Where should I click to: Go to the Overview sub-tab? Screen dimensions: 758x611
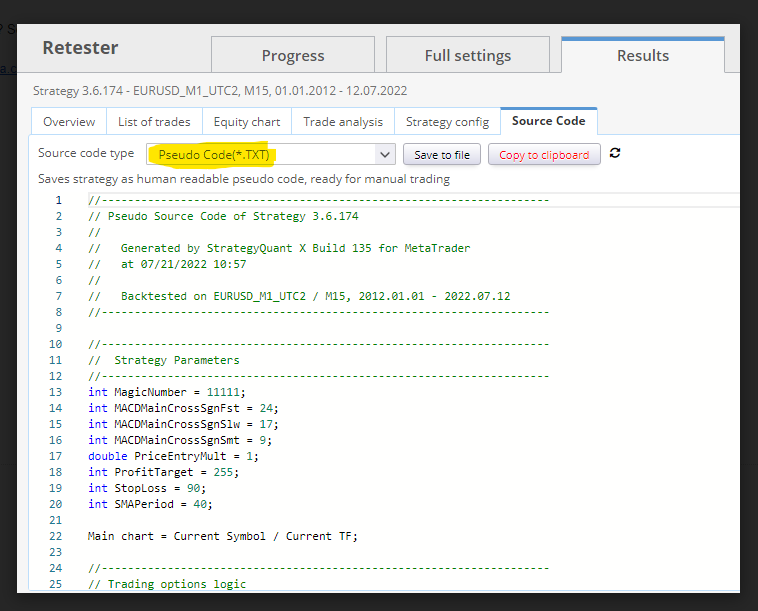point(69,122)
